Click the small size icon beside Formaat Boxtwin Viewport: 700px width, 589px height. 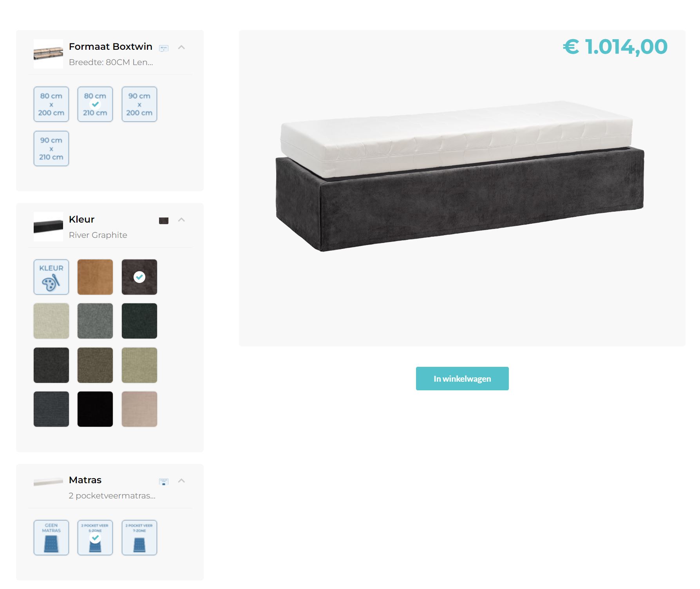pyautogui.click(x=164, y=48)
